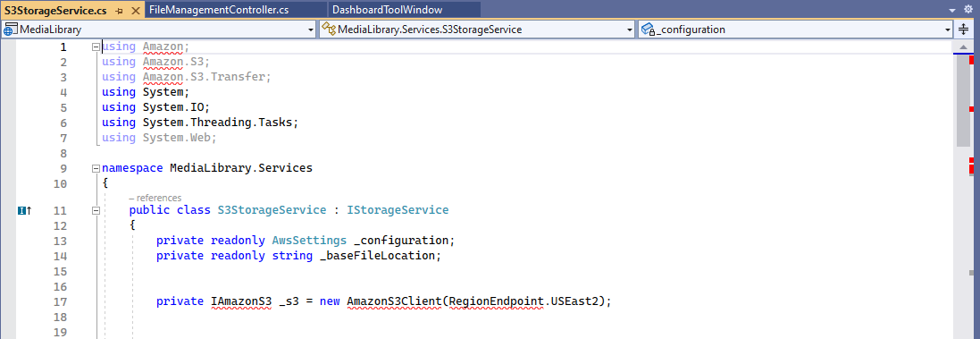Open the tab settings gear
The height and width of the screenshot is (339, 980).
click(x=968, y=9)
